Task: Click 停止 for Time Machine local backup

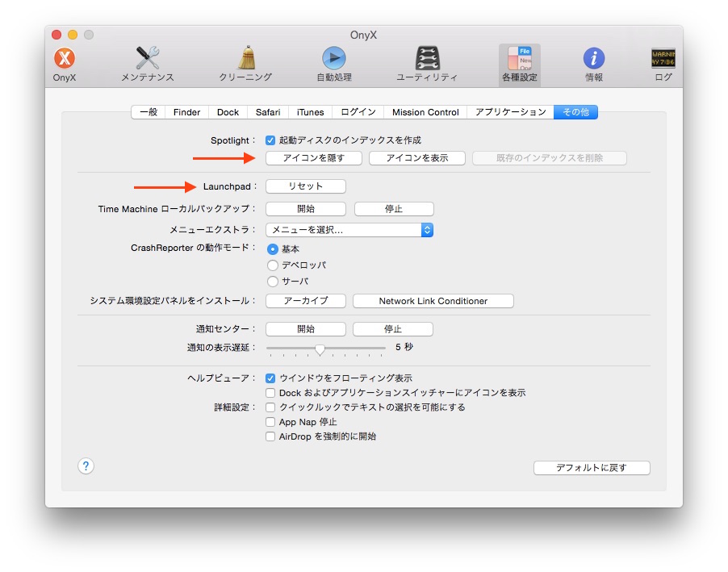Action: 394,209
